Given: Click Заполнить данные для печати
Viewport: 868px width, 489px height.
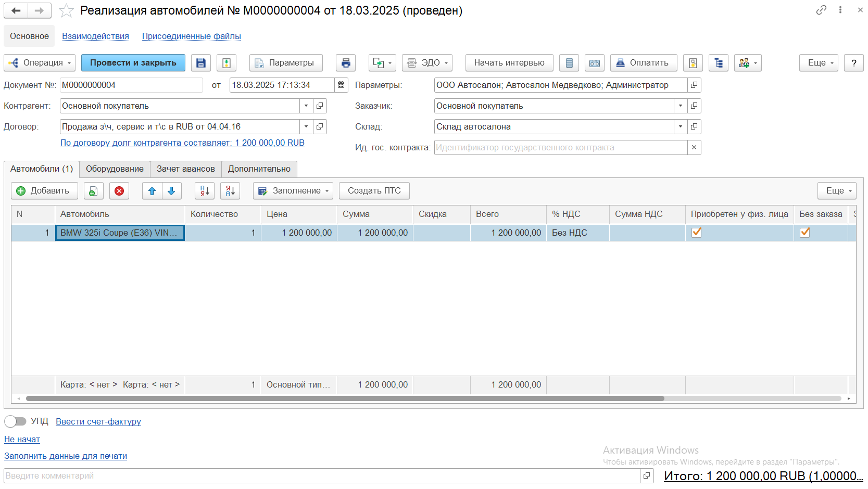Looking at the screenshot, I should [66, 456].
